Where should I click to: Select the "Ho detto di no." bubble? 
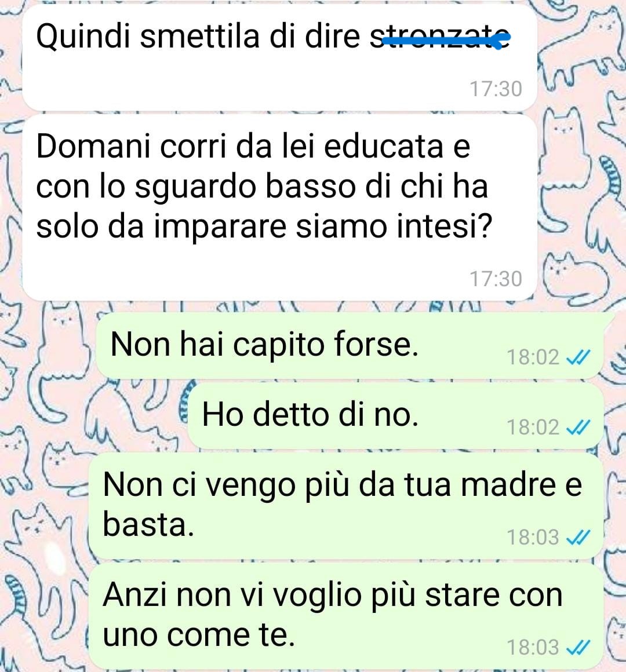point(396,416)
